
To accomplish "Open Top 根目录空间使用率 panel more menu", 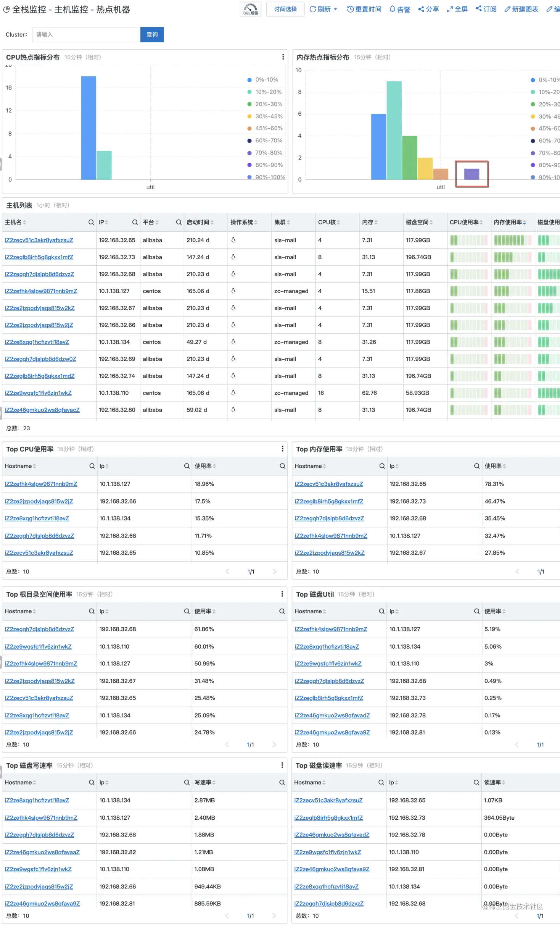I will pos(282,594).
